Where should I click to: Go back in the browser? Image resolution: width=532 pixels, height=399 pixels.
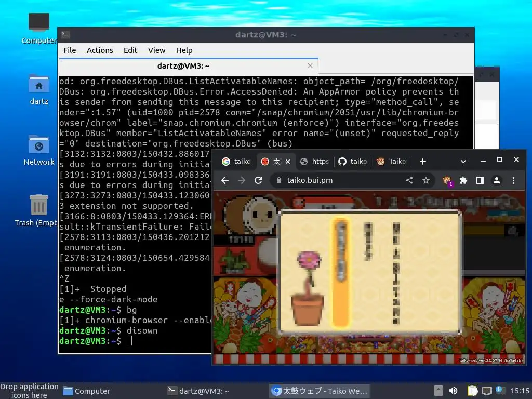(225, 180)
